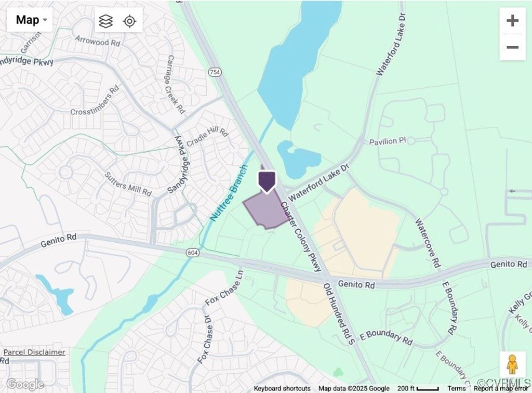Zoom out with the minus button

(512, 47)
